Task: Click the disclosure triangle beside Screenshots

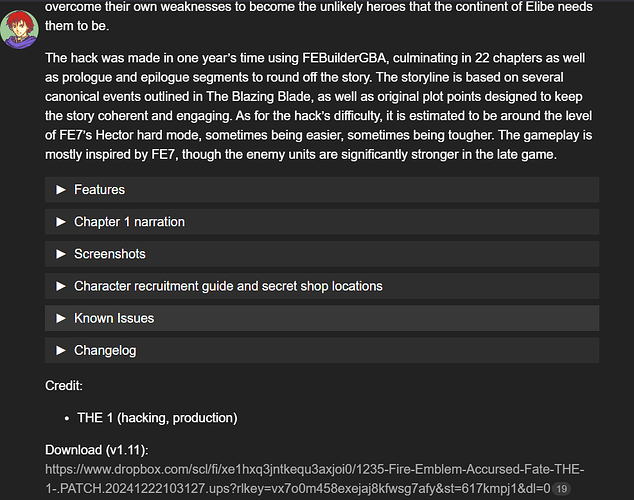Action: [61, 254]
